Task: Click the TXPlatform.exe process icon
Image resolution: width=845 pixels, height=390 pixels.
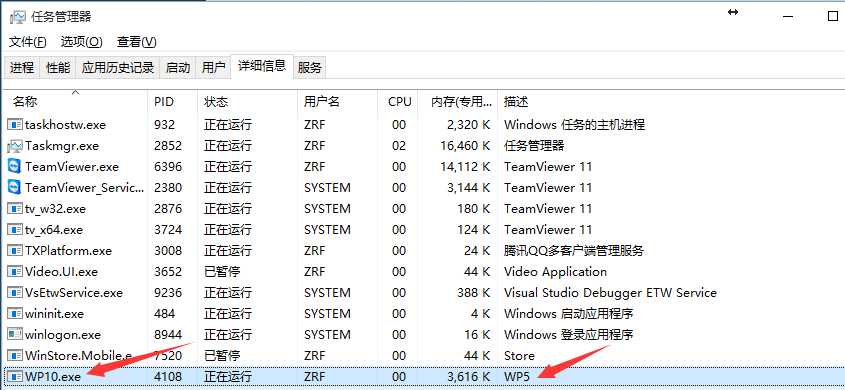Action: point(15,251)
